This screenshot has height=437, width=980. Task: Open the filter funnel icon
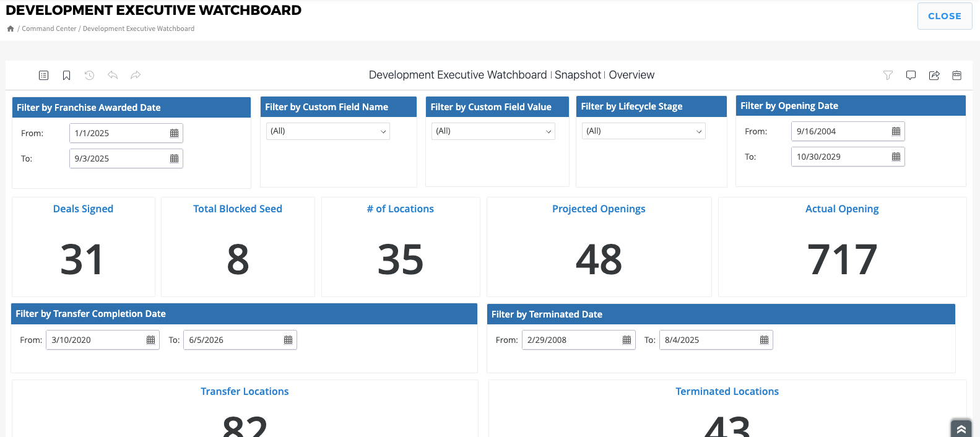pyautogui.click(x=888, y=76)
